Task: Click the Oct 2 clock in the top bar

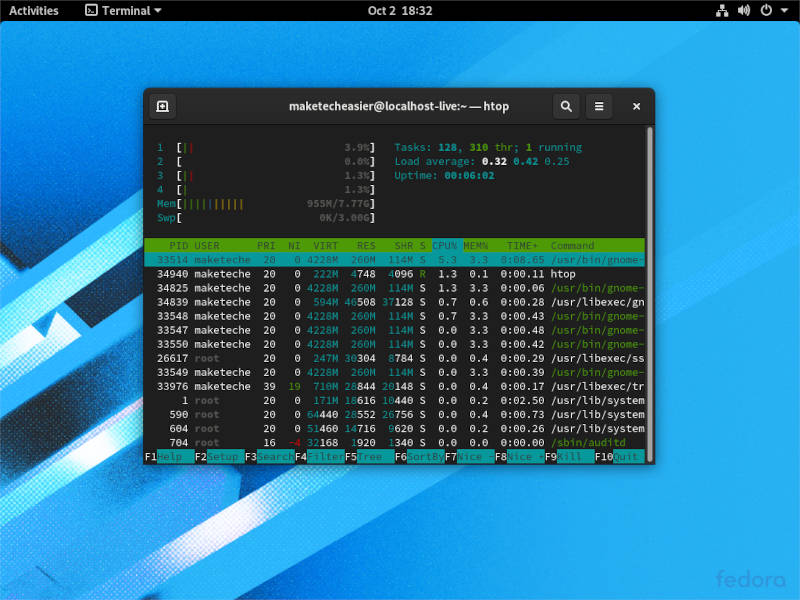Action: click(x=399, y=10)
